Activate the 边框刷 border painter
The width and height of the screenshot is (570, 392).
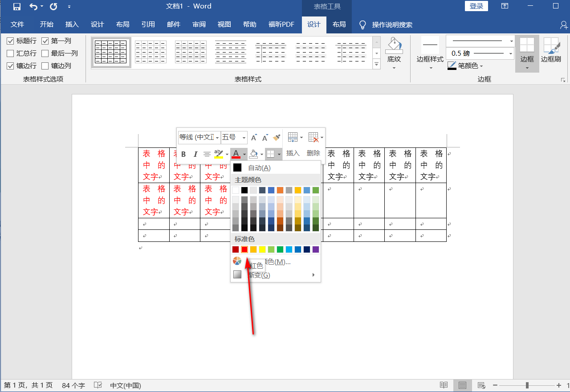[551, 50]
